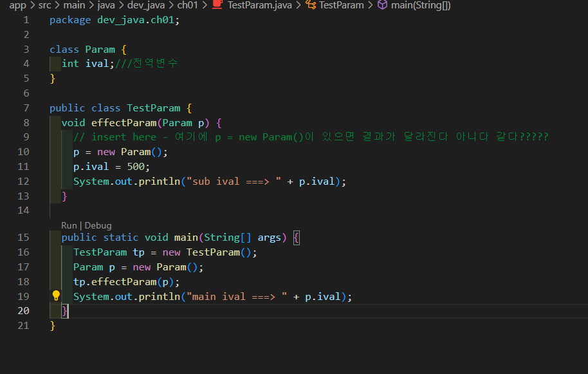Click 'void' keyword on line 8
Image resolution: width=588 pixels, height=374 pixels.
73,123
